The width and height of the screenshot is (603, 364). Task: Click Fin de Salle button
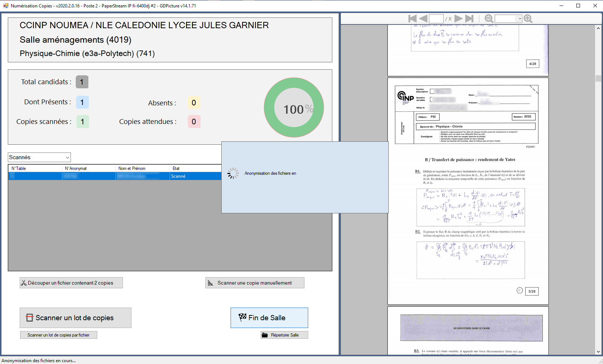[269, 318]
